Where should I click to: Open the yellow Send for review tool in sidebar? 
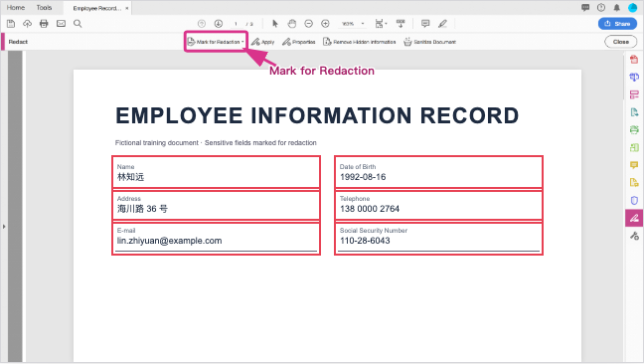tap(634, 182)
